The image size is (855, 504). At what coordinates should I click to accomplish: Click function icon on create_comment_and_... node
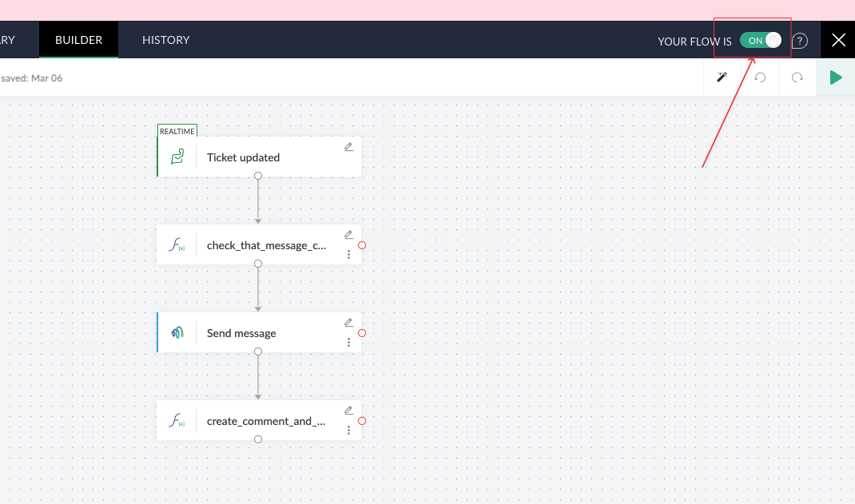(x=177, y=420)
